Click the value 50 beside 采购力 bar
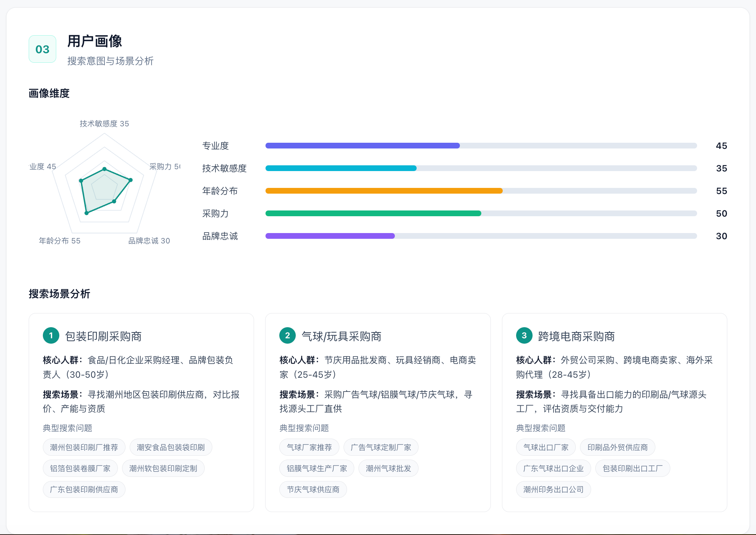Viewport: 756px width, 535px height. point(721,213)
